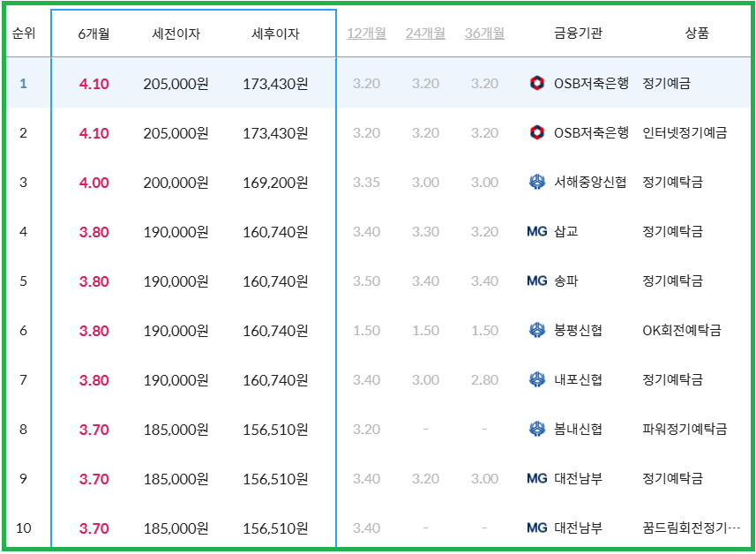Click MG logo in rank 9 row
The image size is (756, 554).
tap(536, 478)
